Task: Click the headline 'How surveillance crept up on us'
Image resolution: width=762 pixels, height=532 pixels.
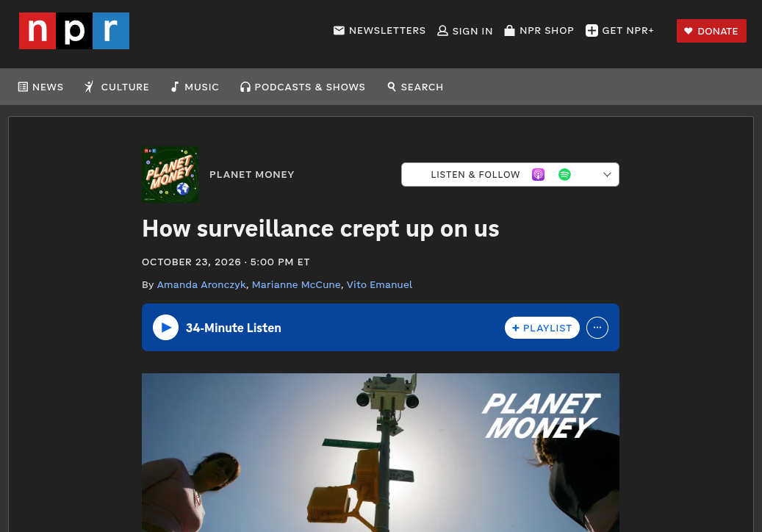Action: click(320, 229)
